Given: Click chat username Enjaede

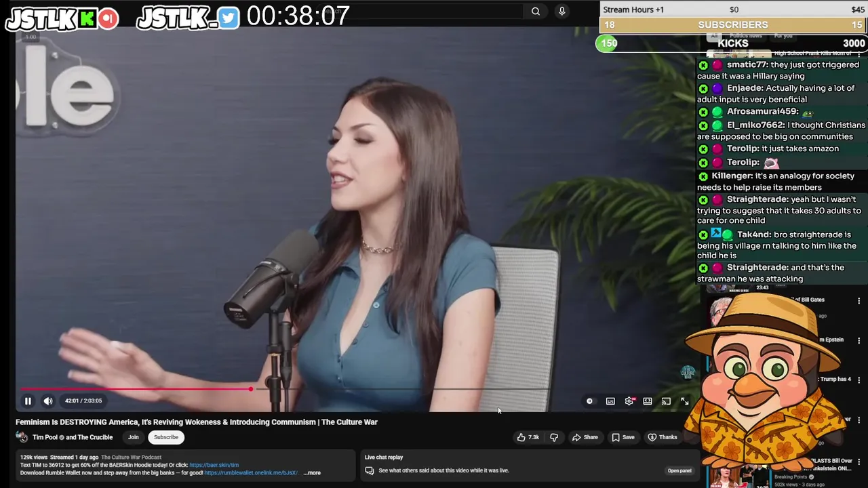Looking at the screenshot, I should coord(745,88).
